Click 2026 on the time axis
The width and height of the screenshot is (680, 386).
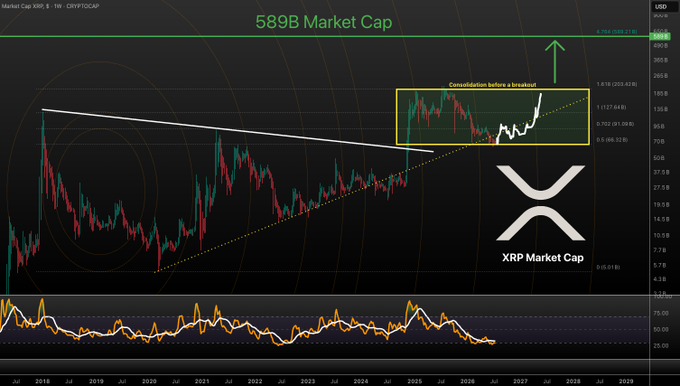tap(468, 381)
